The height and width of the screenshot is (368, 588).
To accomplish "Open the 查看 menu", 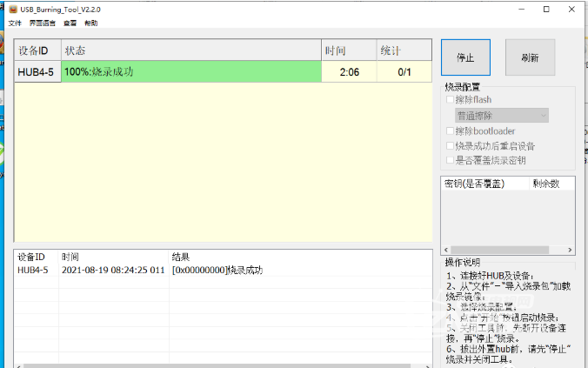I will [x=70, y=23].
